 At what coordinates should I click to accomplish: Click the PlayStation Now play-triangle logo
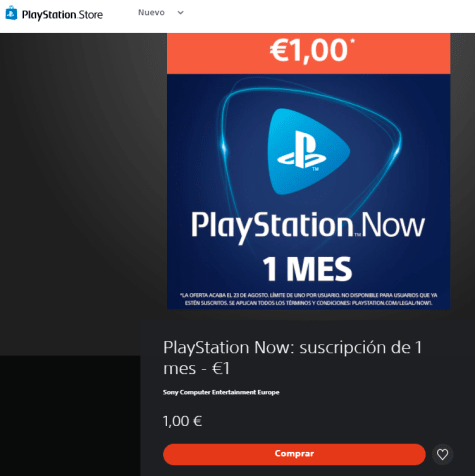coord(308,152)
